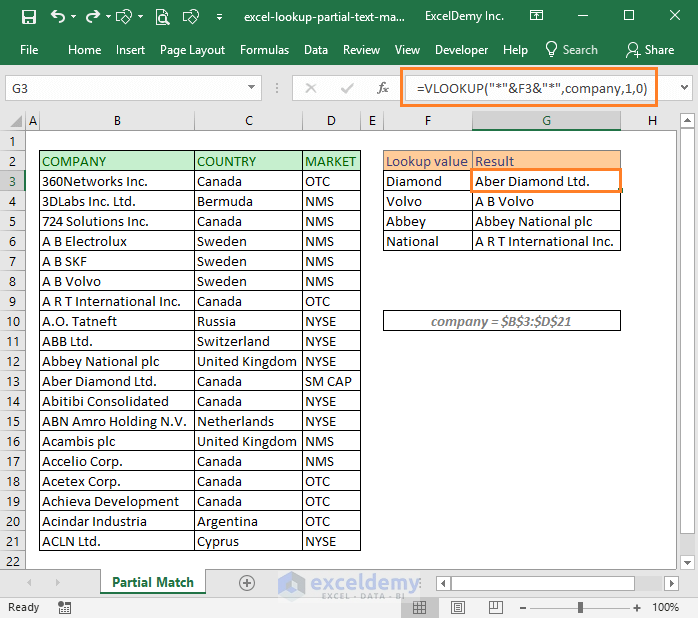This screenshot has width=698, height=618.
Task: Open the Print Preview icon
Action: [x=162, y=17]
